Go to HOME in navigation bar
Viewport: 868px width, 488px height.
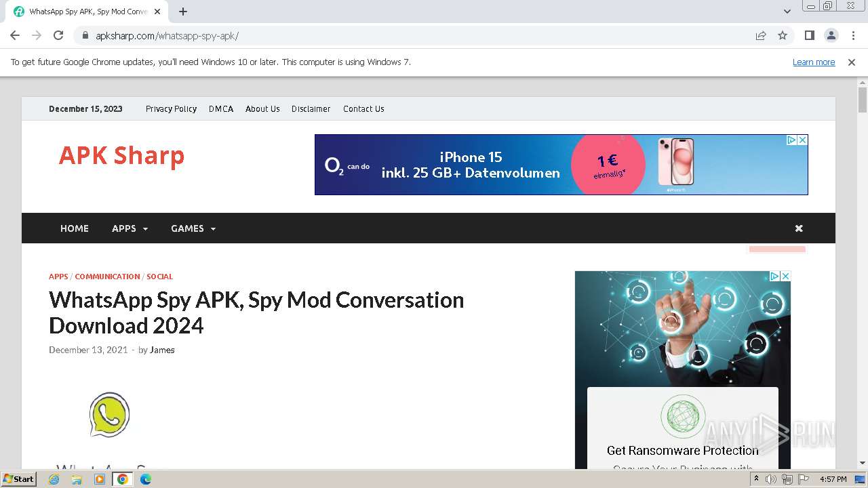coord(75,228)
